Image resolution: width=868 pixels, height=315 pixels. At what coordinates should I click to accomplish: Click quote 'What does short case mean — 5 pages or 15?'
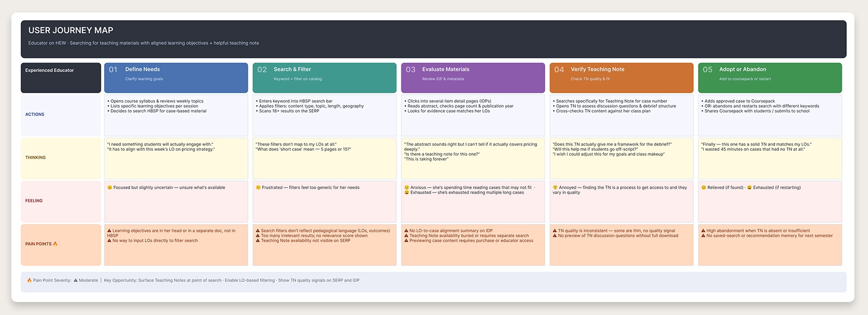click(303, 150)
